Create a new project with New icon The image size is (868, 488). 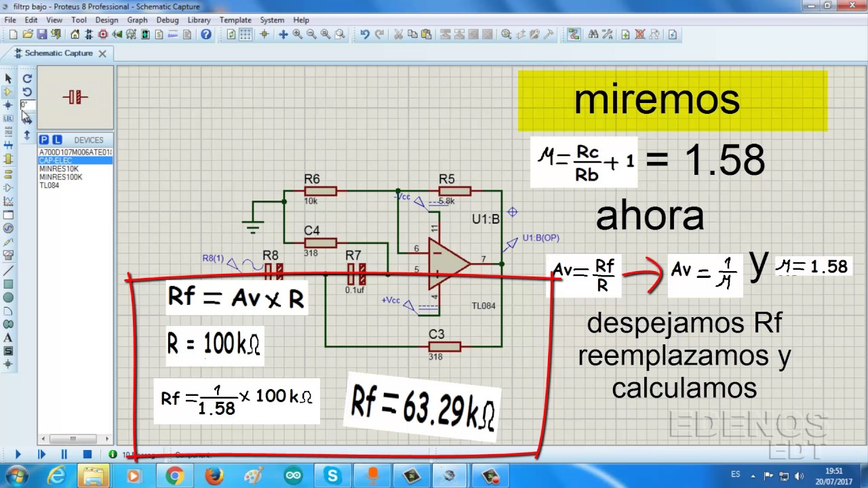[x=13, y=34]
